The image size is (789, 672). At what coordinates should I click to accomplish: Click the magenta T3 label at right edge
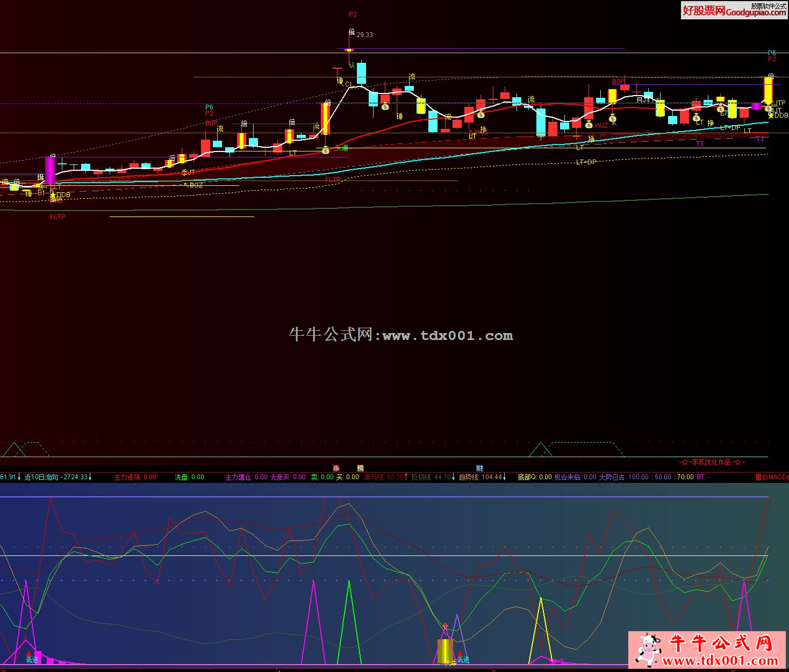click(x=760, y=139)
